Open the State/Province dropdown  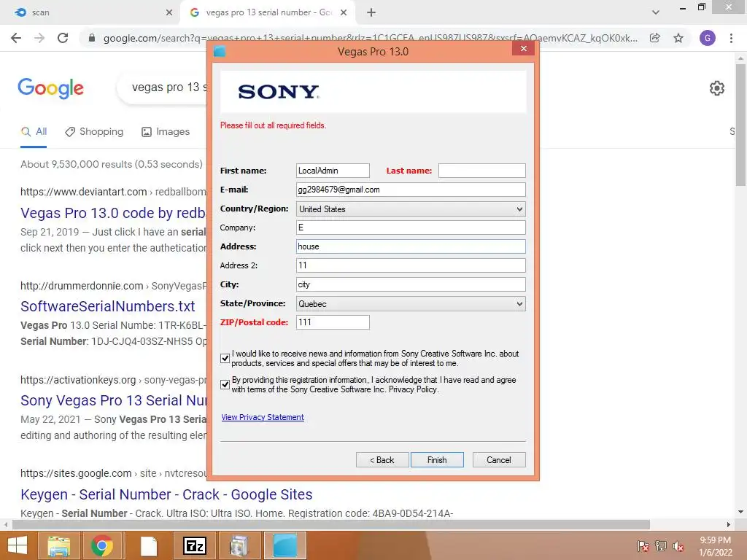[x=411, y=304]
